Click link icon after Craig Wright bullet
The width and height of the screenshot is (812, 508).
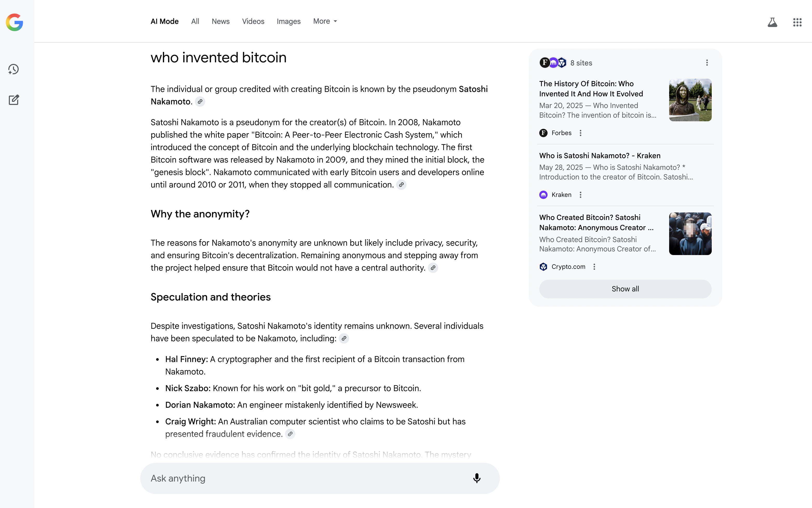(x=290, y=434)
